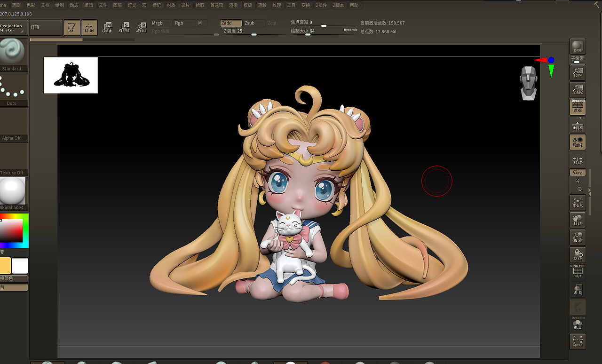Toggle Transparency (透明) display
Screen dimensions: 602x364
coord(578,290)
